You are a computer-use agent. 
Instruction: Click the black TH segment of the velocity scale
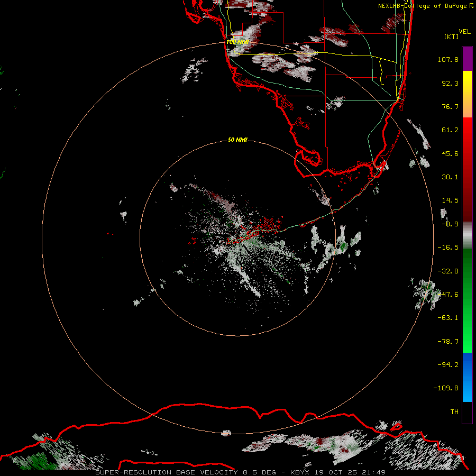pyautogui.click(x=467, y=412)
